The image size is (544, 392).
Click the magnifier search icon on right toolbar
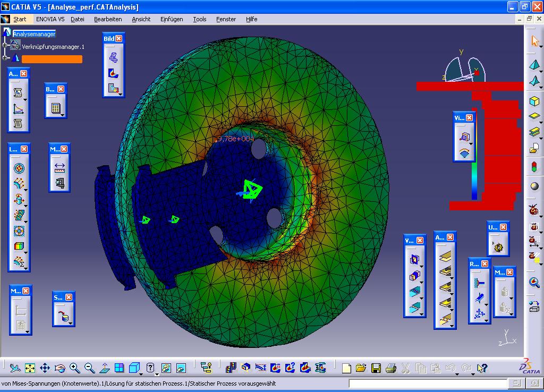[x=534, y=283]
